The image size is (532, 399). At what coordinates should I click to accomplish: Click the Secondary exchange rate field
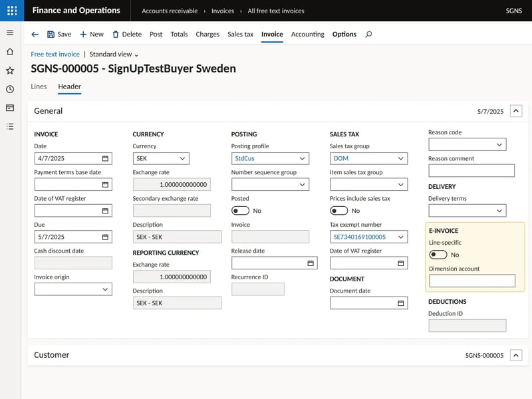[172, 211]
